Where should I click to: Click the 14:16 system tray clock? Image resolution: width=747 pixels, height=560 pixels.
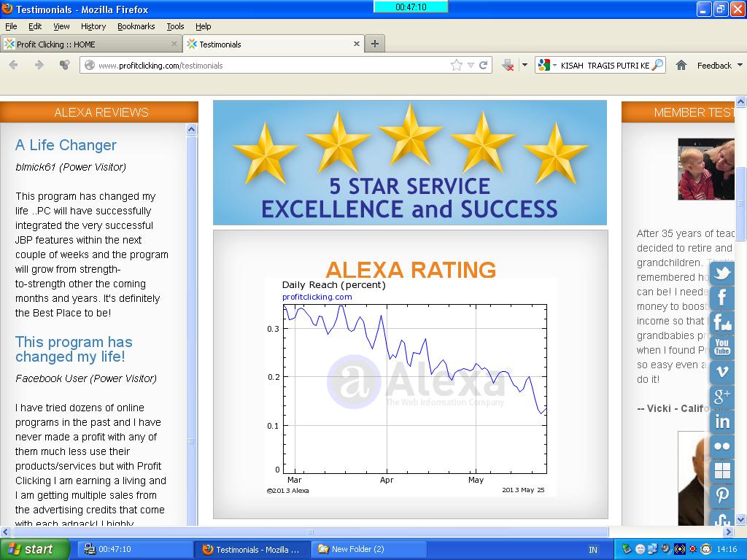coord(727,549)
